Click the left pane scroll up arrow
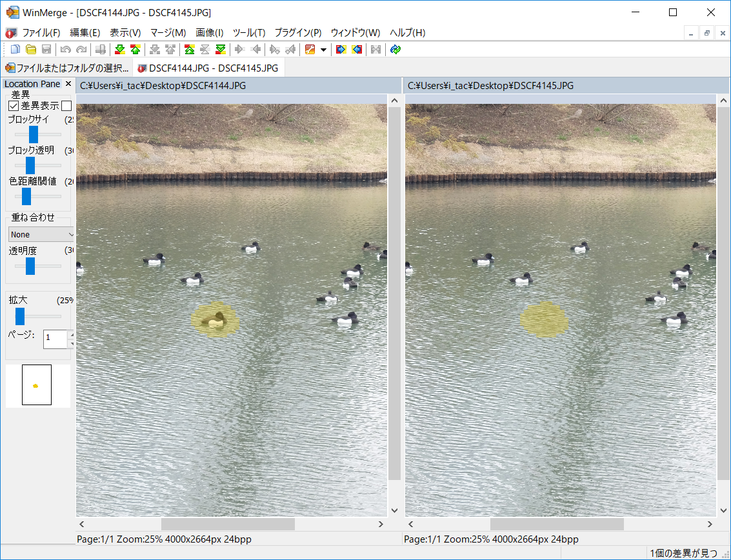Image resolution: width=731 pixels, height=560 pixels. [x=394, y=100]
